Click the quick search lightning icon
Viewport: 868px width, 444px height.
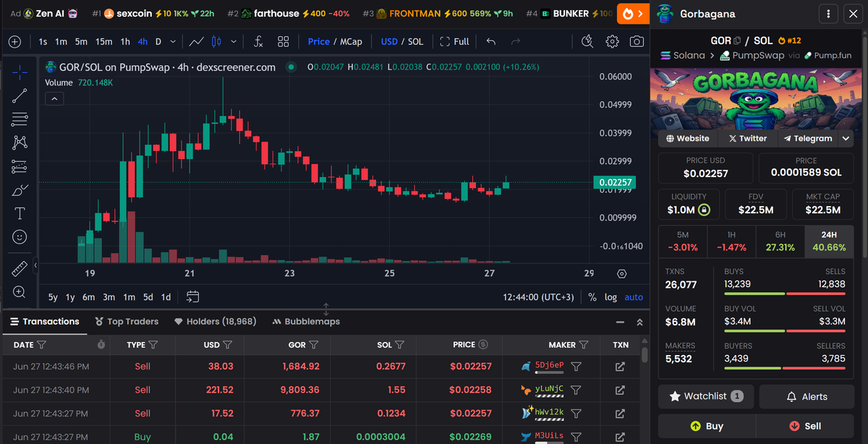click(x=587, y=42)
